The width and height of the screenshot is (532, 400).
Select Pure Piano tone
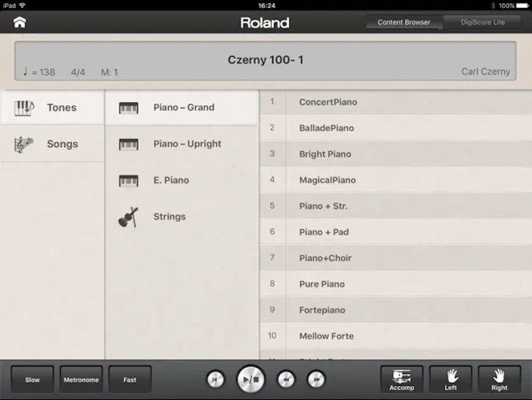coord(396,284)
